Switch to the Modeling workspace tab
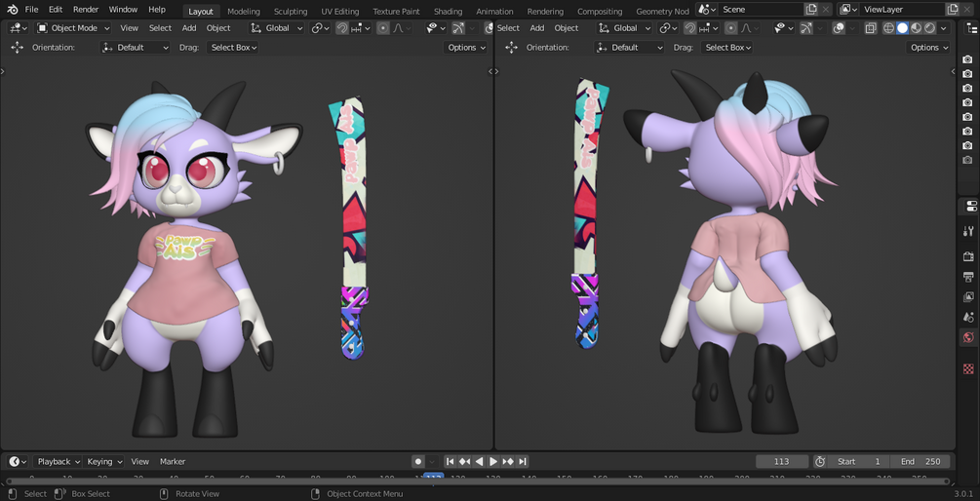The image size is (980, 501). [x=244, y=12]
